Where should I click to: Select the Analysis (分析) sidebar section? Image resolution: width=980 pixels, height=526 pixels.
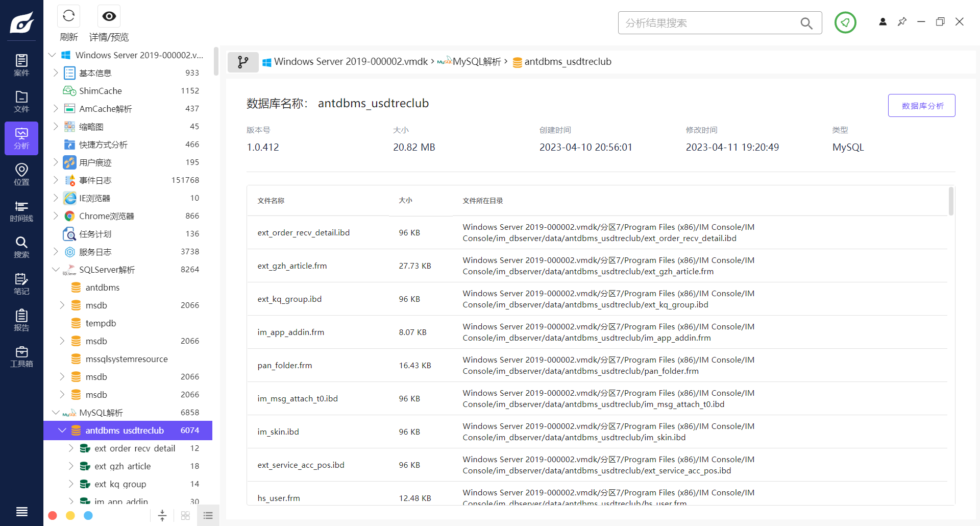coord(21,138)
